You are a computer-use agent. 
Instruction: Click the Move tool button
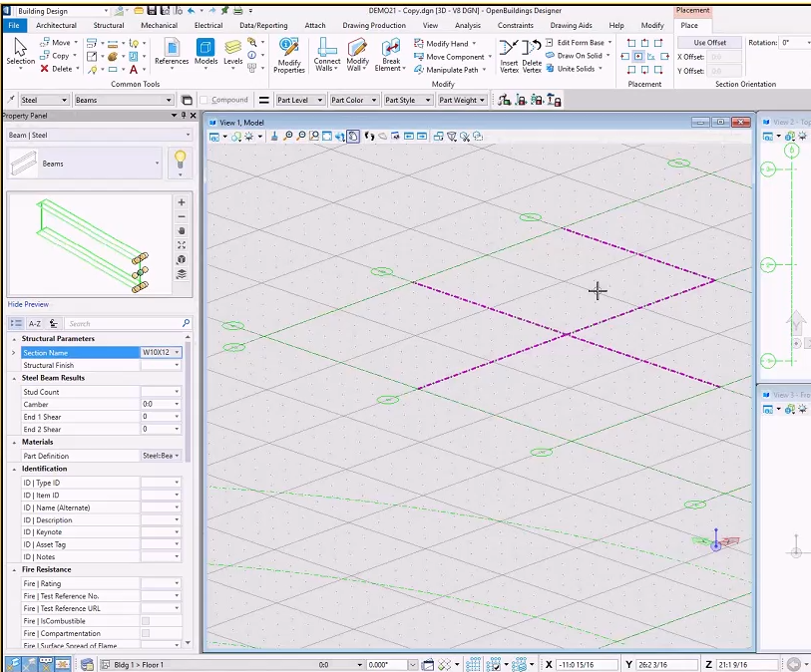[x=55, y=43]
